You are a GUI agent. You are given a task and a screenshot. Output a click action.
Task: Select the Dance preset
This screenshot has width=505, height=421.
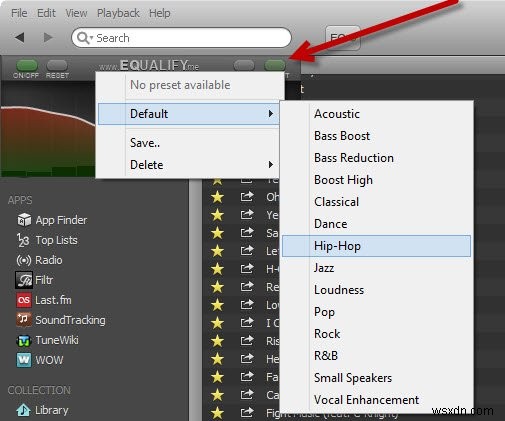coord(376,224)
